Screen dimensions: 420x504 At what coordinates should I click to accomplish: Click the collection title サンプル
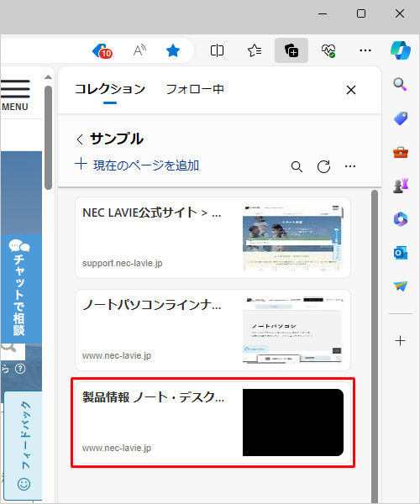point(116,139)
